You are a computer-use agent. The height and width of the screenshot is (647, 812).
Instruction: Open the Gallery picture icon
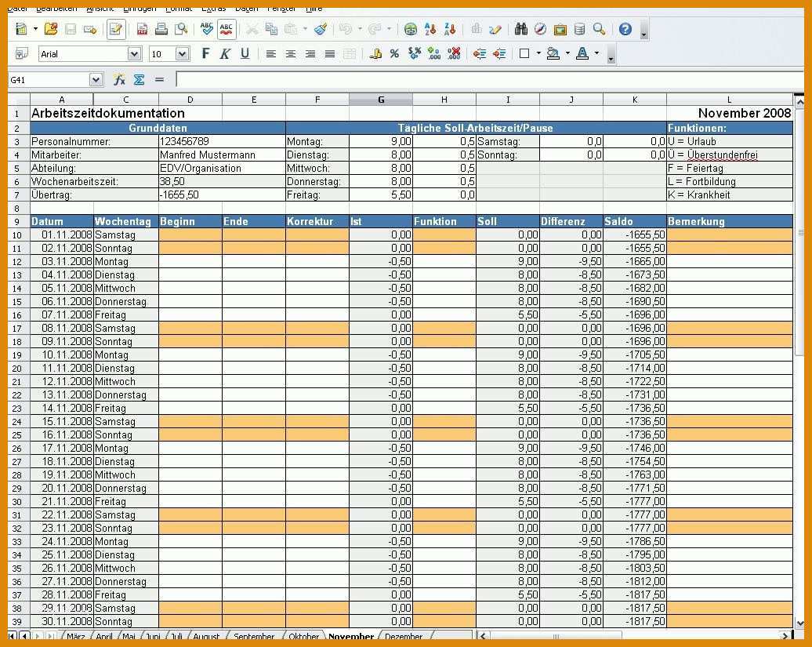560,30
